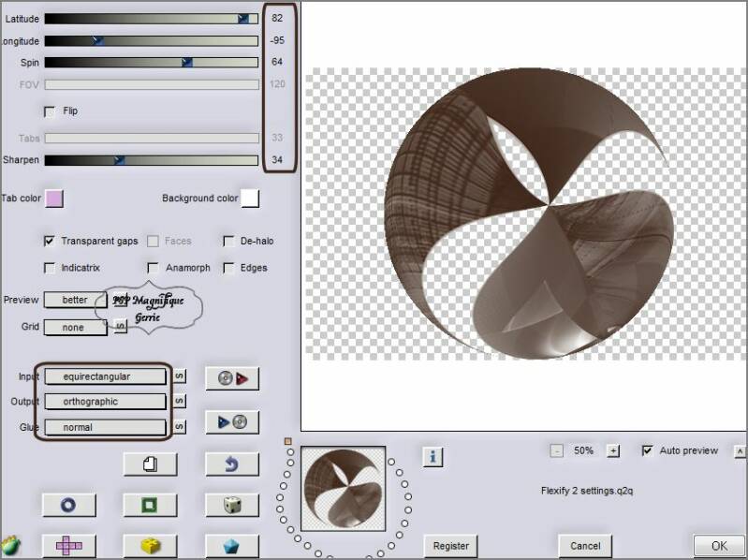748x560 pixels.
Task: Enable the Flip checkbox
Action: coord(50,111)
